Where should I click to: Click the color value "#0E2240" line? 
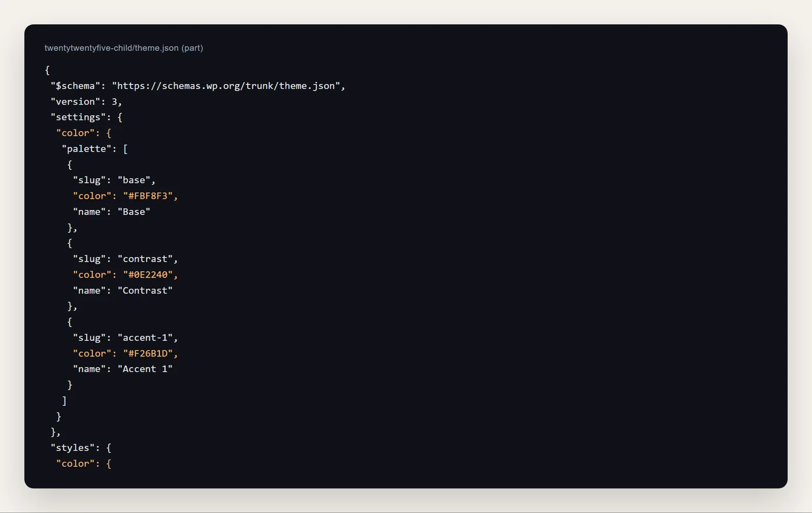coord(125,275)
